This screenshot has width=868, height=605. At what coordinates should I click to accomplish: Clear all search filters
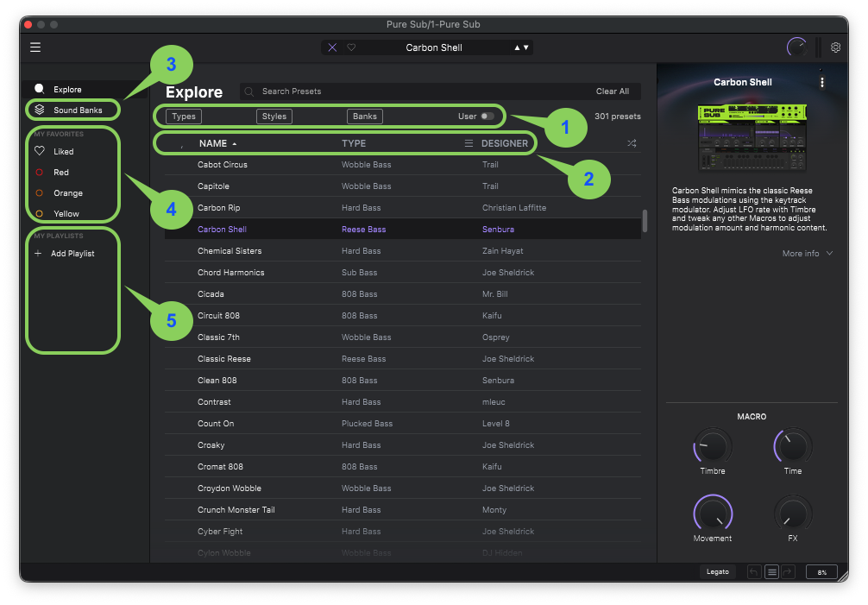click(x=613, y=91)
